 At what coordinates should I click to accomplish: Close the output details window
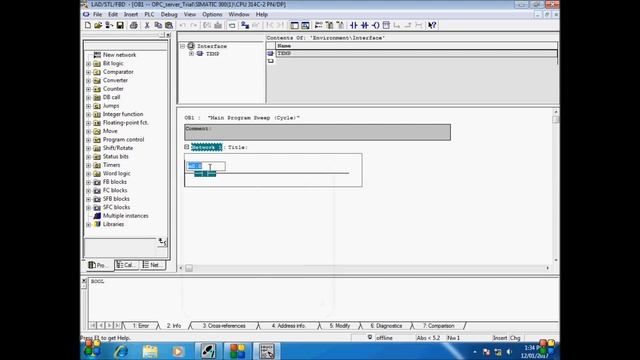coord(84,281)
